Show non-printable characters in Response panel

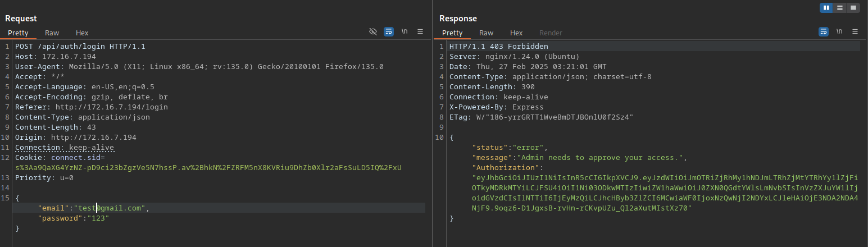tap(839, 32)
